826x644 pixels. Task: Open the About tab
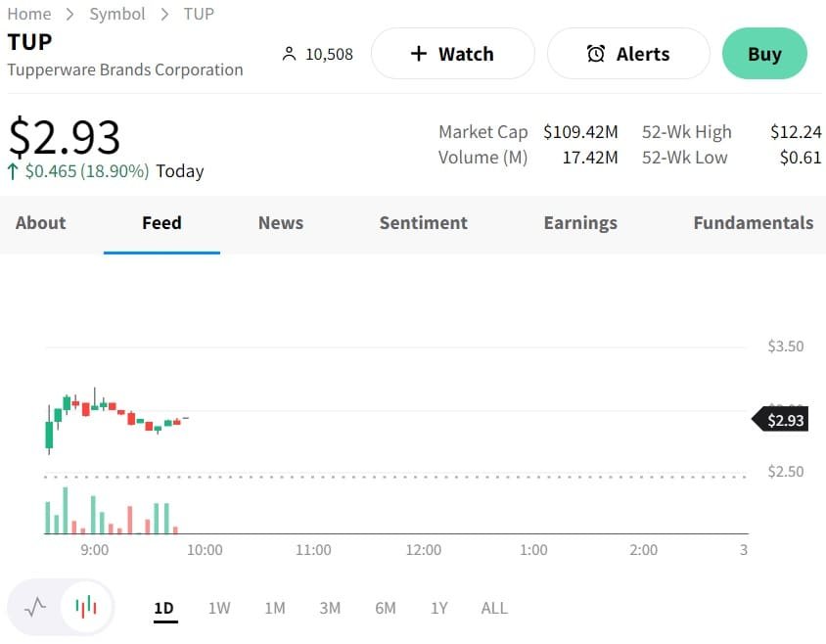coord(40,223)
